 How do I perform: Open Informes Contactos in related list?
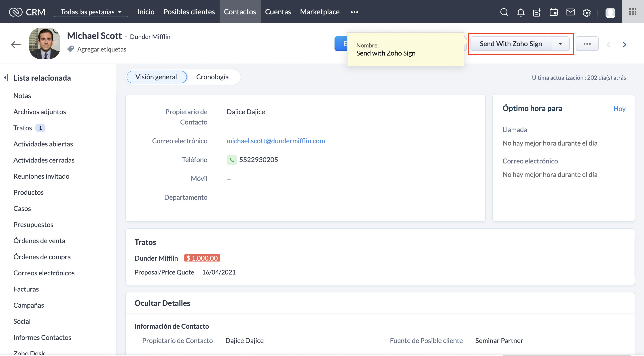click(42, 337)
